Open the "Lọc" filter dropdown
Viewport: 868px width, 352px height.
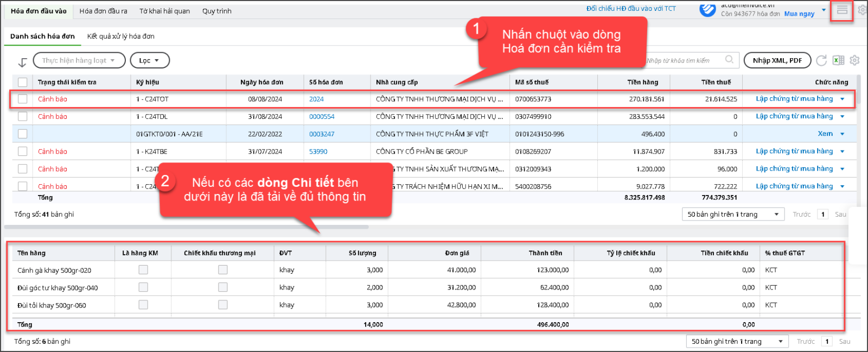[150, 60]
